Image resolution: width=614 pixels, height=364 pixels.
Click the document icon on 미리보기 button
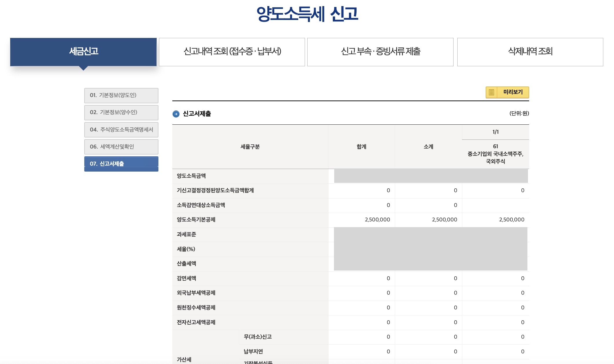[491, 92]
